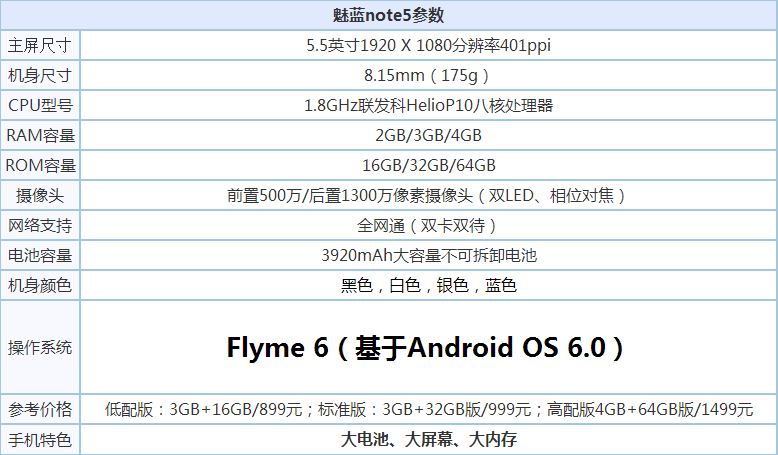Screen dimensions: 778x455
Task: Click the large Flyme 6 heading text
Action: [x=429, y=347]
